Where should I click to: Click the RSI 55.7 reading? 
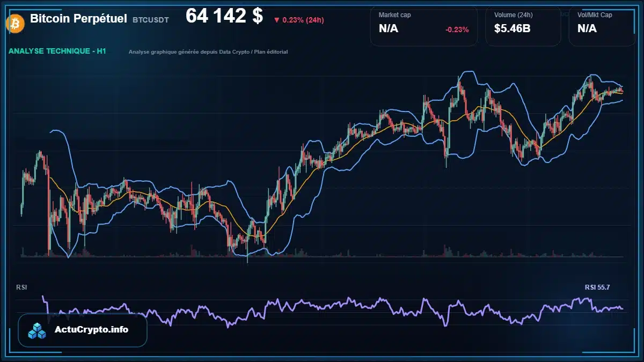tap(597, 287)
